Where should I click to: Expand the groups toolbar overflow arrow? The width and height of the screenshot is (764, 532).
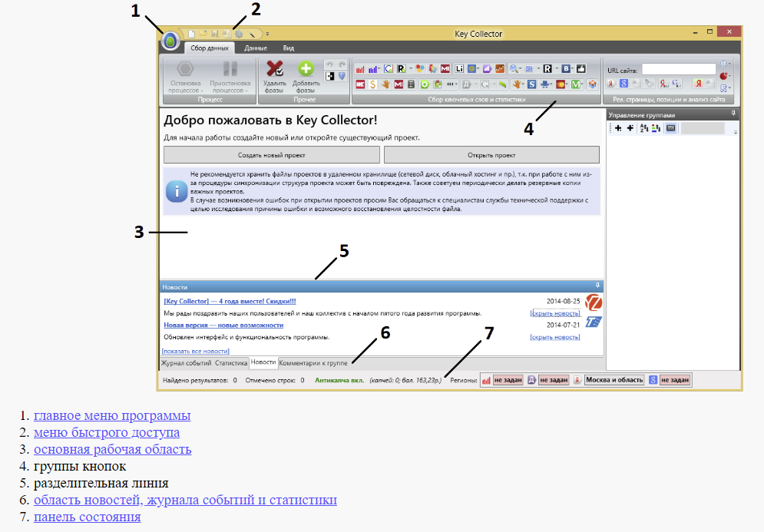coord(736,132)
